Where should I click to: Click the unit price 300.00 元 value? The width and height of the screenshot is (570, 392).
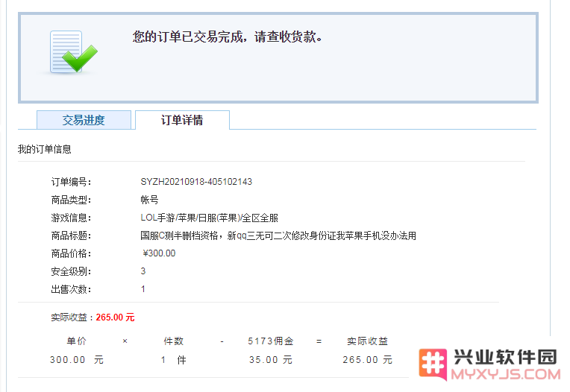(x=77, y=360)
